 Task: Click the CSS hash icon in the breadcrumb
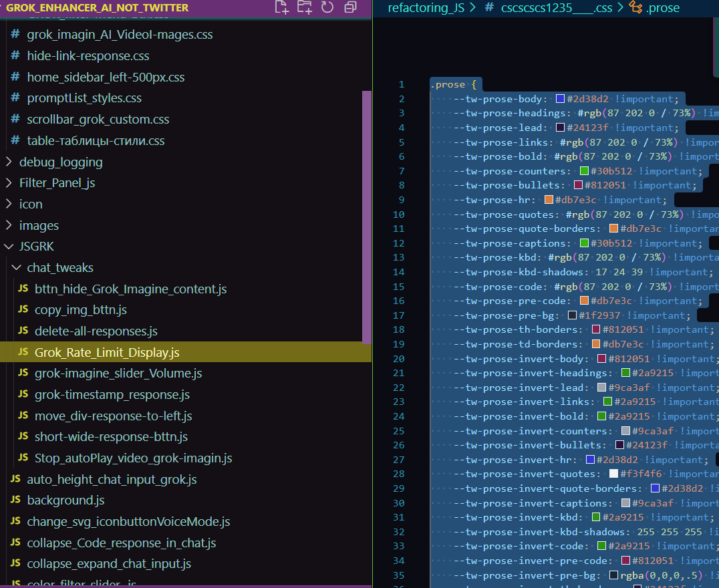click(489, 7)
